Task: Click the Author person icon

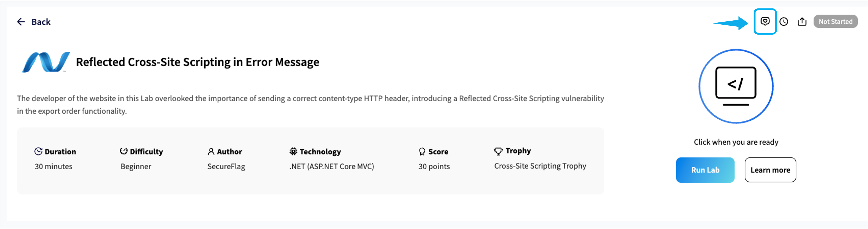Action: [211, 152]
